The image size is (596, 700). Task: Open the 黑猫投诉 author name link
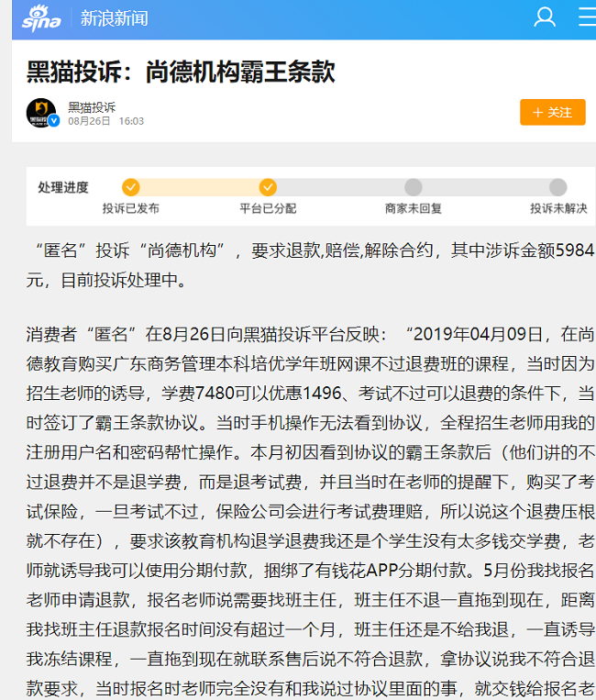tap(92, 107)
